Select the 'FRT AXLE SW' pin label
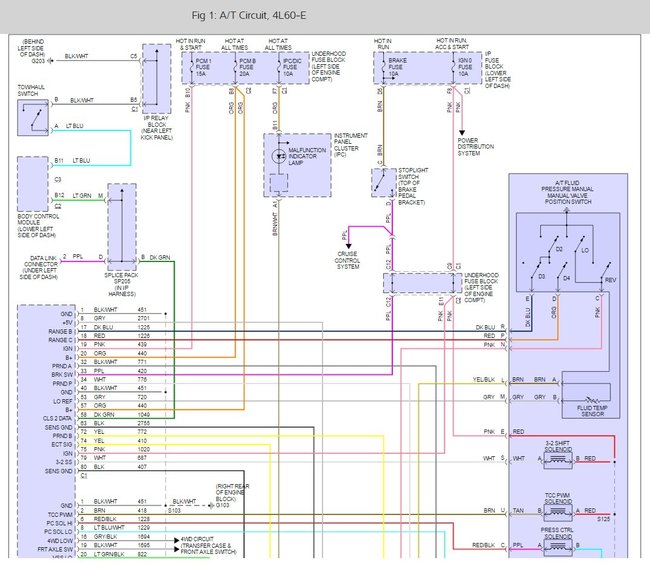 click(55, 549)
